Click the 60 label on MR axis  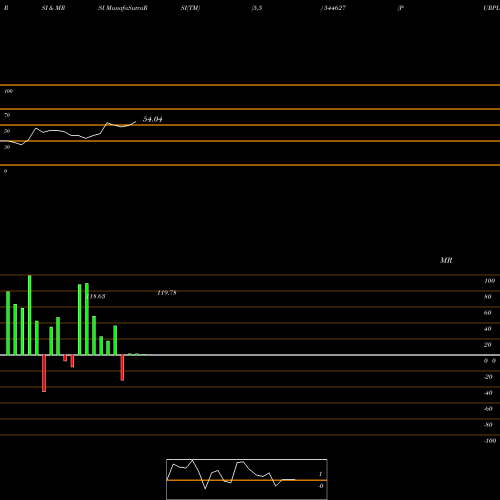tap(488, 313)
